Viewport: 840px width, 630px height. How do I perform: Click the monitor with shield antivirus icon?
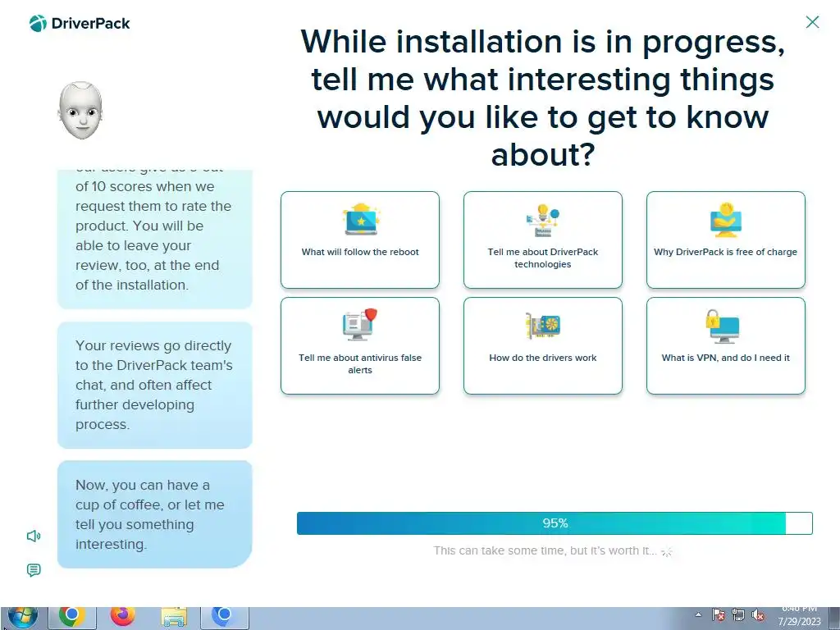tap(360, 324)
